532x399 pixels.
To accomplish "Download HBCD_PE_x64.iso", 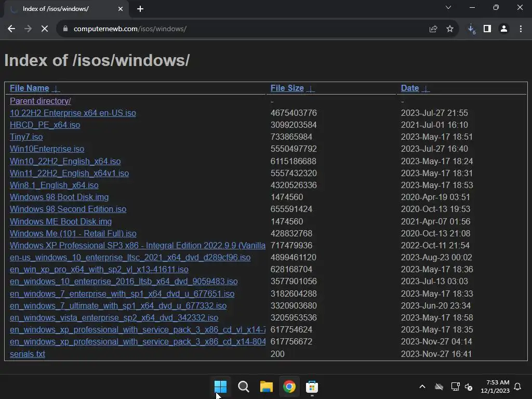I will tap(45, 125).
